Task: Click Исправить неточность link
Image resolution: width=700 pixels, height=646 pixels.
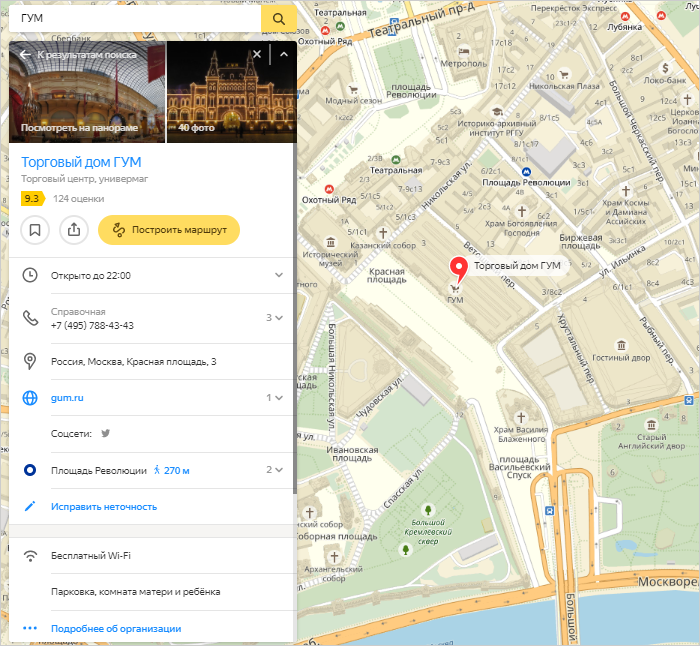Action: pos(104,507)
